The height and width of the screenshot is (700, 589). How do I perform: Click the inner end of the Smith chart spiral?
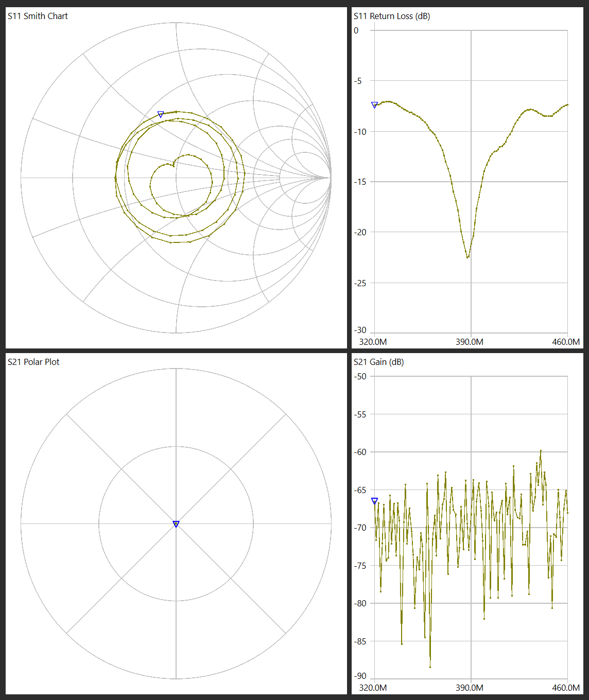point(174,166)
